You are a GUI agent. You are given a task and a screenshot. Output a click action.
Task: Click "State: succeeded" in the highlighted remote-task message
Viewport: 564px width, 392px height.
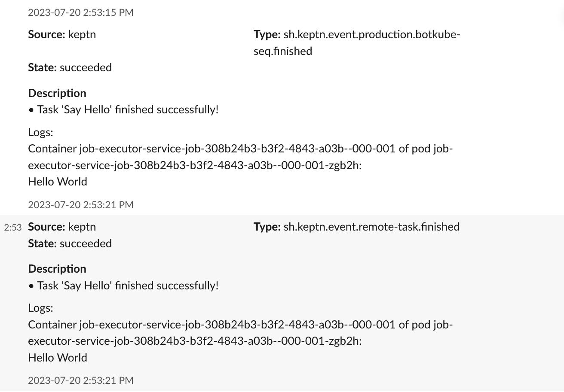[x=70, y=243]
